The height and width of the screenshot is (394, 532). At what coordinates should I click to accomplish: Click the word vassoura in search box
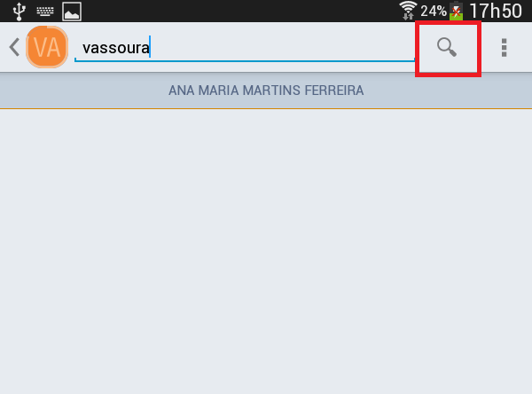click(x=115, y=48)
